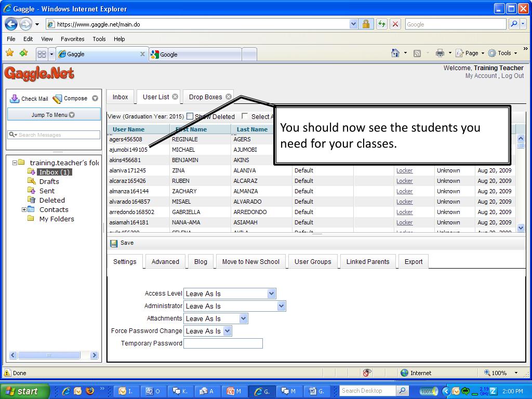This screenshot has height=399, width=532.
Task: Collapse the training.teacher's folder tree
Action: [x=15, y=163]
